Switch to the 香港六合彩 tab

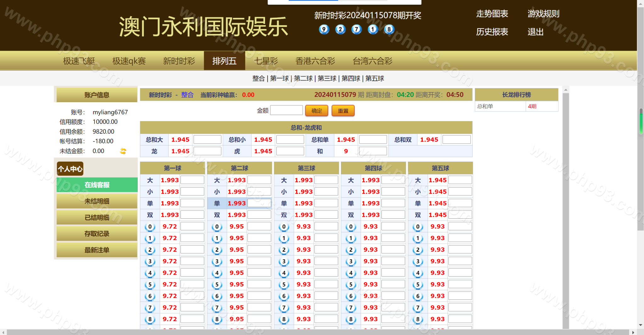(x=315, y=61)
